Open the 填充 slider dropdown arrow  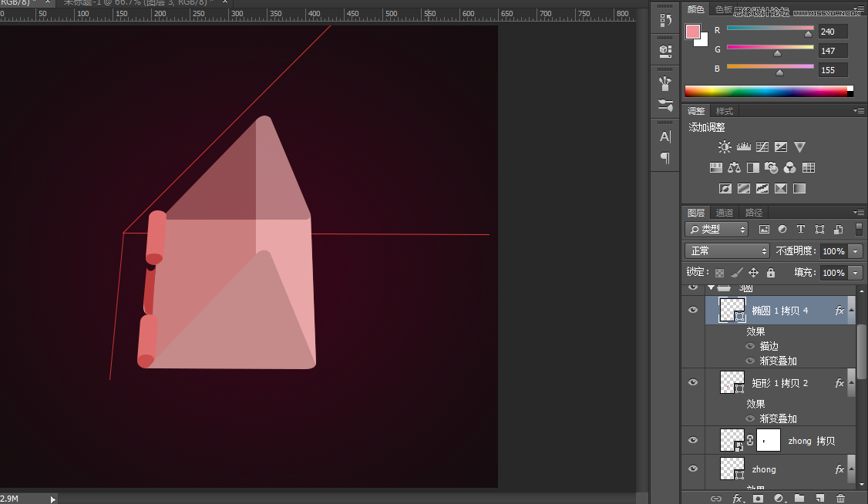[x=856, y=273]
